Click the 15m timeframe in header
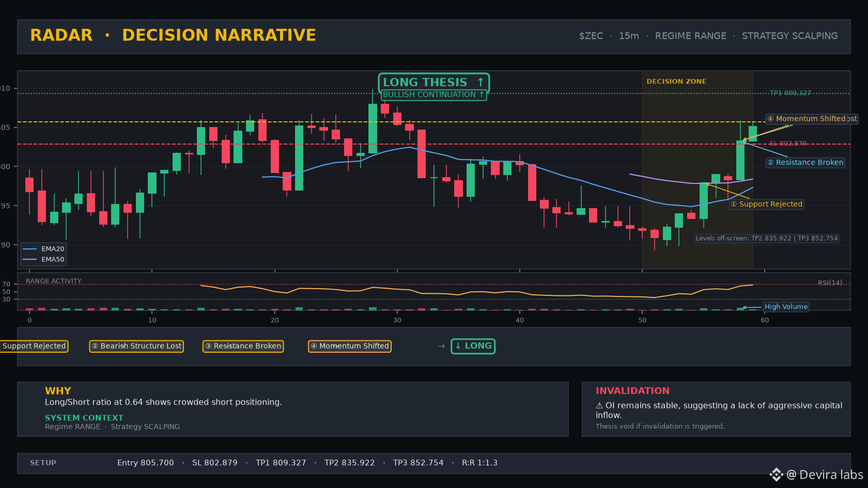 [x=629, y=36]
